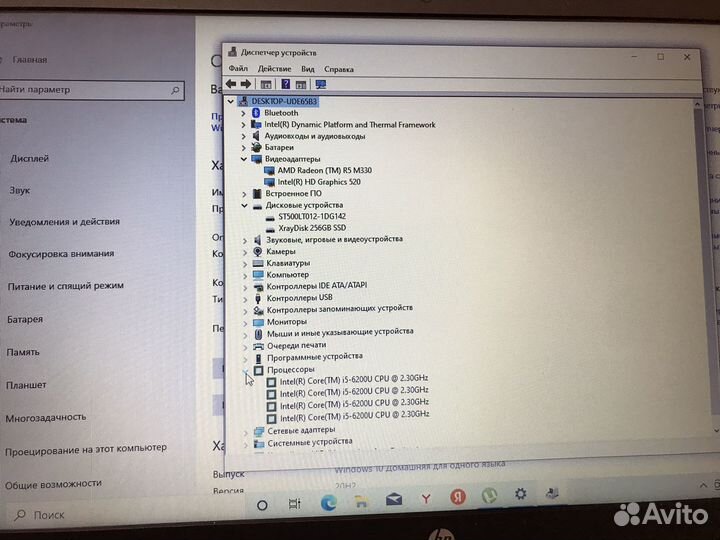Viewport: 720px width, 540px height.
Task: Open the Файл menu
Action: pyautogui.click(x=238, y=68)
